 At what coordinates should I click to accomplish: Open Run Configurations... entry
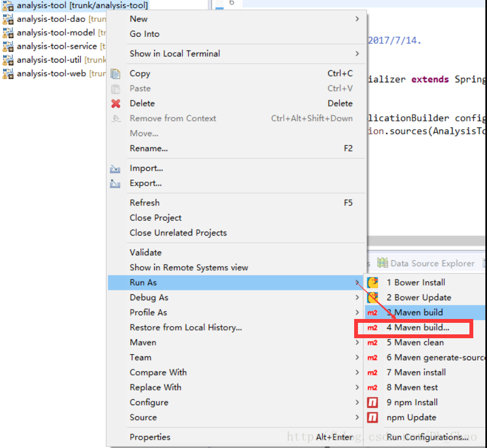pyautogui.click(x=426, y=437)
